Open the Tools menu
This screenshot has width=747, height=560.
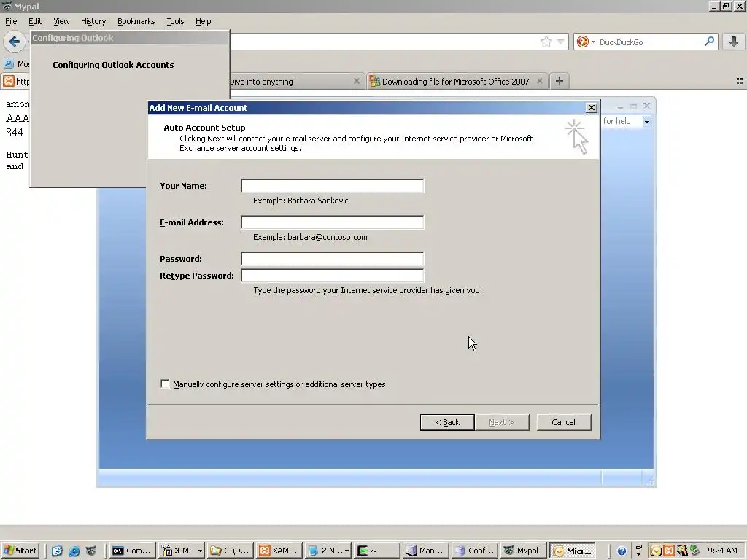click(x=175, y=21)
